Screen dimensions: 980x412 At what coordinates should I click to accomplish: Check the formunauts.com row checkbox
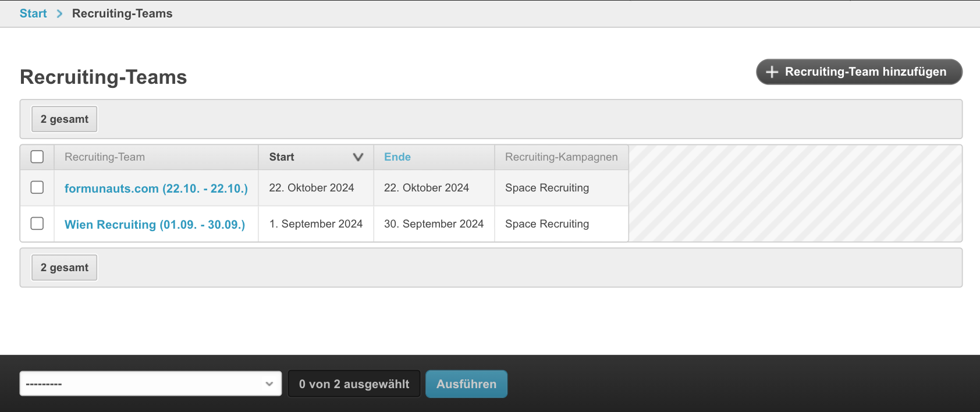coord(37,187)
